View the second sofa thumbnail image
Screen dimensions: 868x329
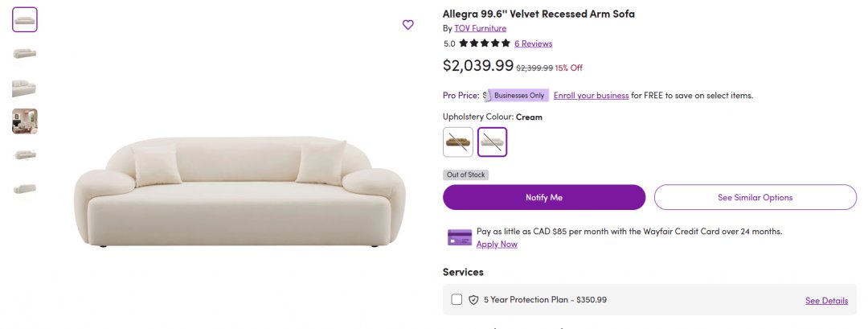pyautogui.click(x=25, y=54)
